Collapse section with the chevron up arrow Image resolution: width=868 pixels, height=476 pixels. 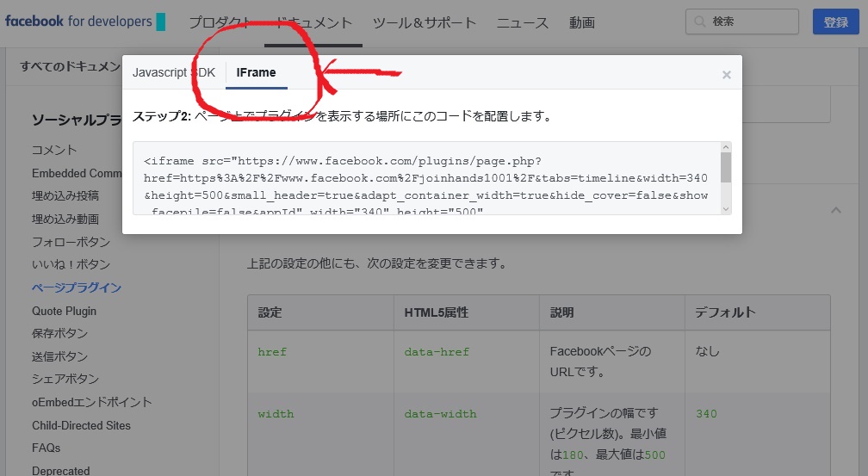coord(836,210)
